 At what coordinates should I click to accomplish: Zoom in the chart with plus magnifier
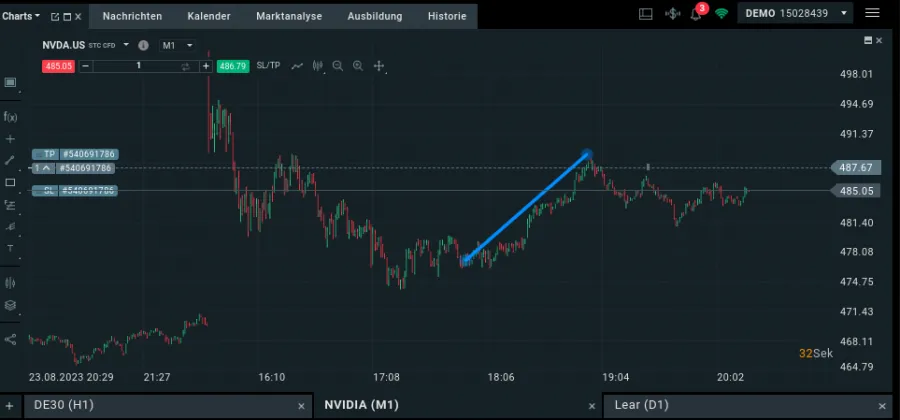pyautogui.click(x=358, y=66)
